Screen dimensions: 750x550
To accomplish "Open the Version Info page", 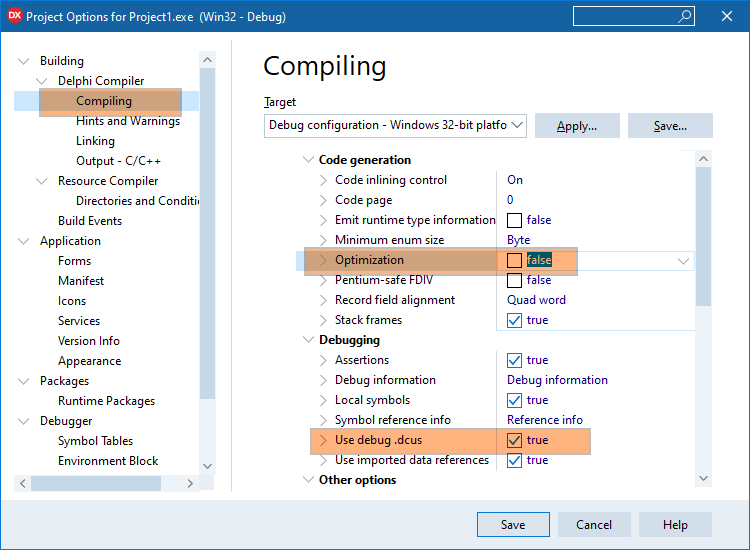I will [89, 341].
